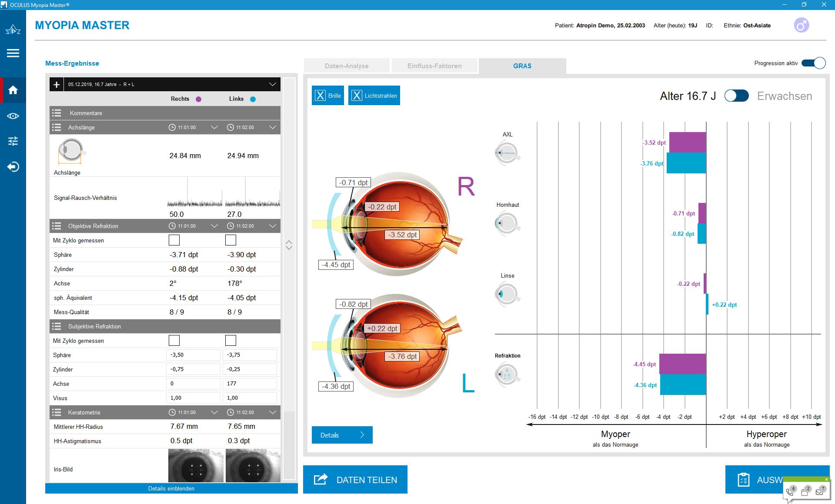Screen dimensions: 835x504
Task: Click the clock icon for Achslänge 11:01:00
Action: [x=172, y=127]
